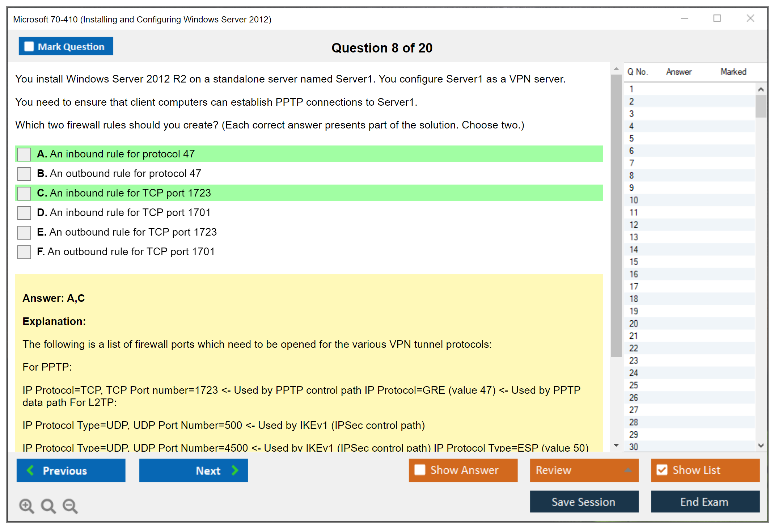Click question pane scroll-down arrow

(616, 445)
